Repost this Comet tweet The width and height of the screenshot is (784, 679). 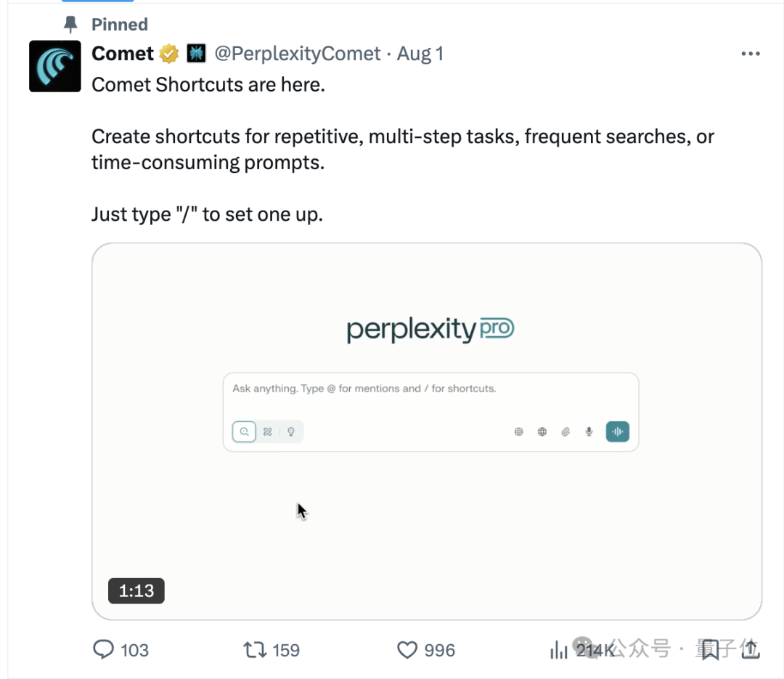[x=255, y=649]
